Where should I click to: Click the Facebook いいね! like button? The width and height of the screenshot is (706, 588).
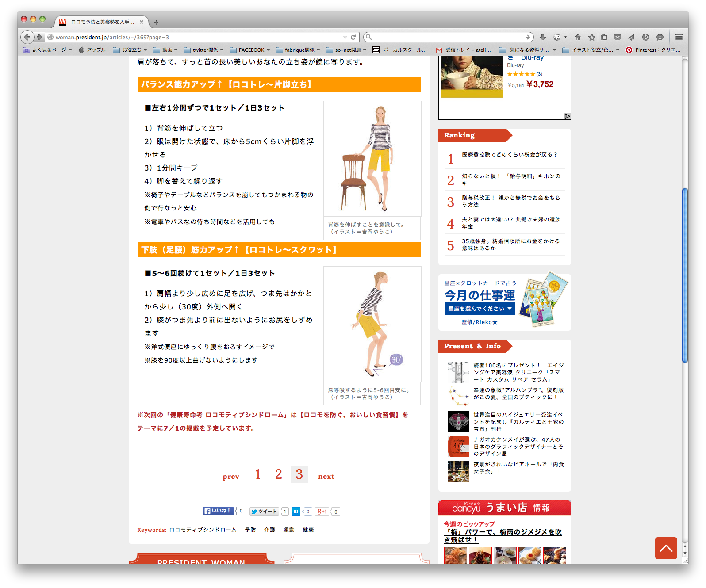point(218,511)
